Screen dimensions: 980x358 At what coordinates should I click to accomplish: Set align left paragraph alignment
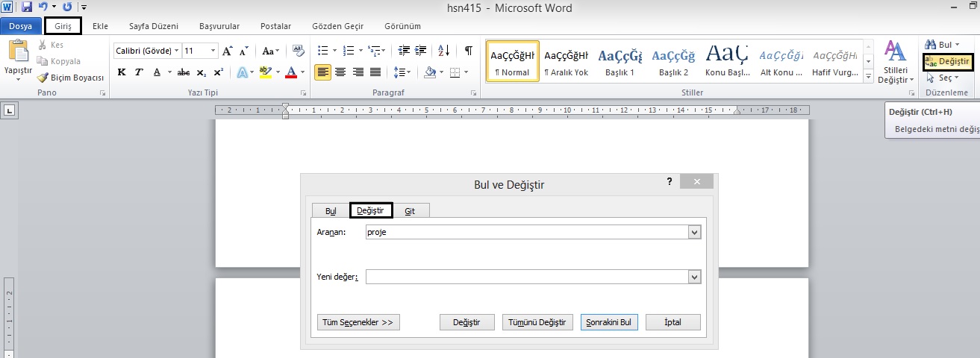[322, 72]
